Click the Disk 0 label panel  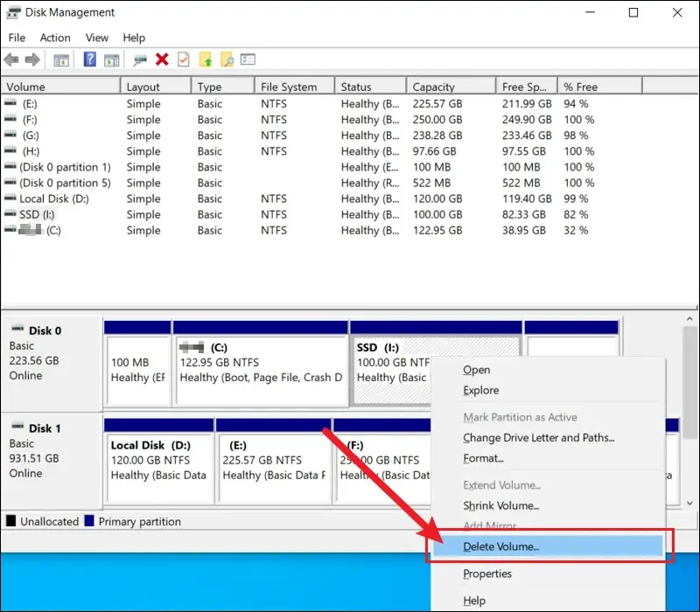(x=51, y=363)
